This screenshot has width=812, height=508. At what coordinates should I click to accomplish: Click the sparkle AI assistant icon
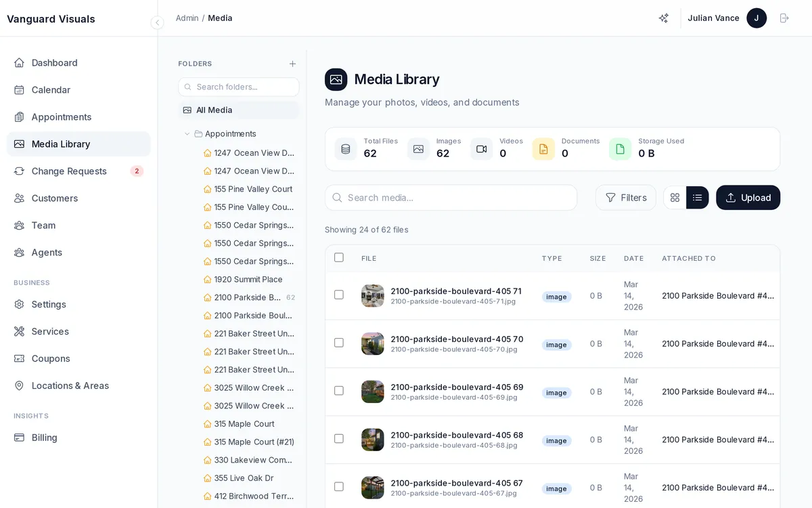click(664, 18)
